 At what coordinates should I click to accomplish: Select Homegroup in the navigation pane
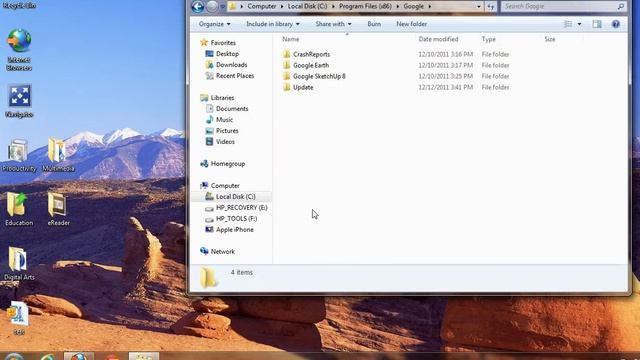[x=228, y=164]
